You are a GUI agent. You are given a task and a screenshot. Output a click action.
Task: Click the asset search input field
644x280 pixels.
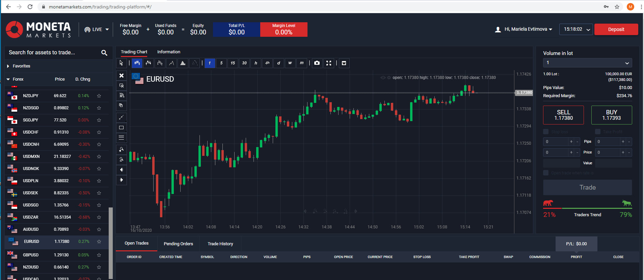pos(52,53)
